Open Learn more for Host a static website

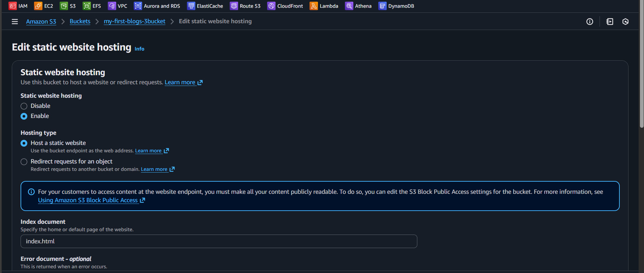(x=152, y=151)
